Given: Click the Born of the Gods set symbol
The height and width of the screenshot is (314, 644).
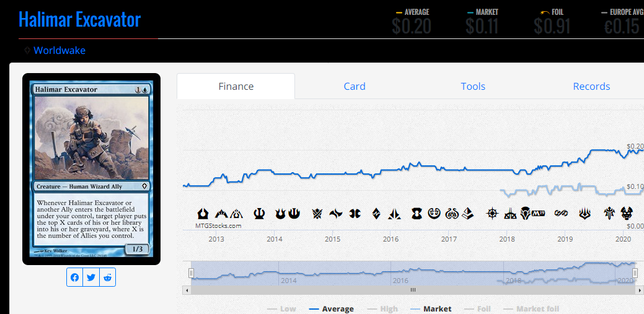Looking at the screenshot, I should point(280,214).
